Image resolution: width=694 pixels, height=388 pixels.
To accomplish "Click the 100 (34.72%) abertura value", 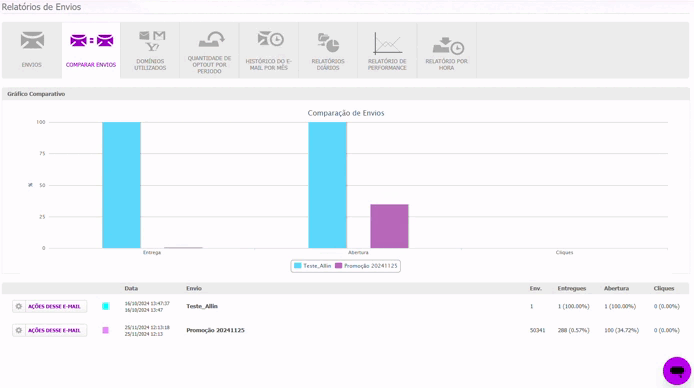I will click(x=621, y=330).
